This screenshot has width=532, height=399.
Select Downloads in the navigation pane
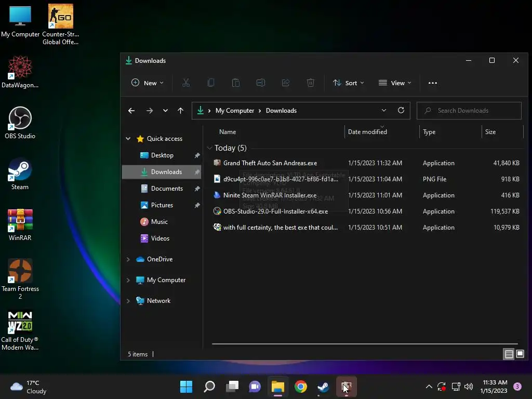pyautogui.click(x=162, y=171)
